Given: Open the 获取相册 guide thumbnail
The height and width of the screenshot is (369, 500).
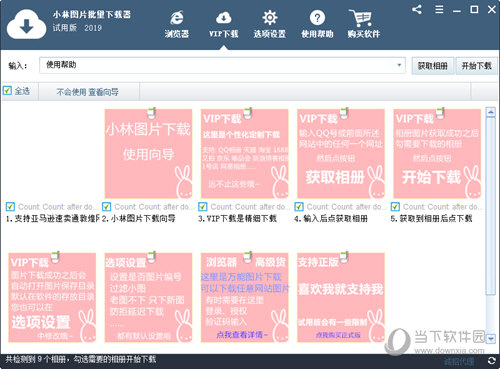Looking at the screenshot, I should pyautogui.click(x=341, y=154).
